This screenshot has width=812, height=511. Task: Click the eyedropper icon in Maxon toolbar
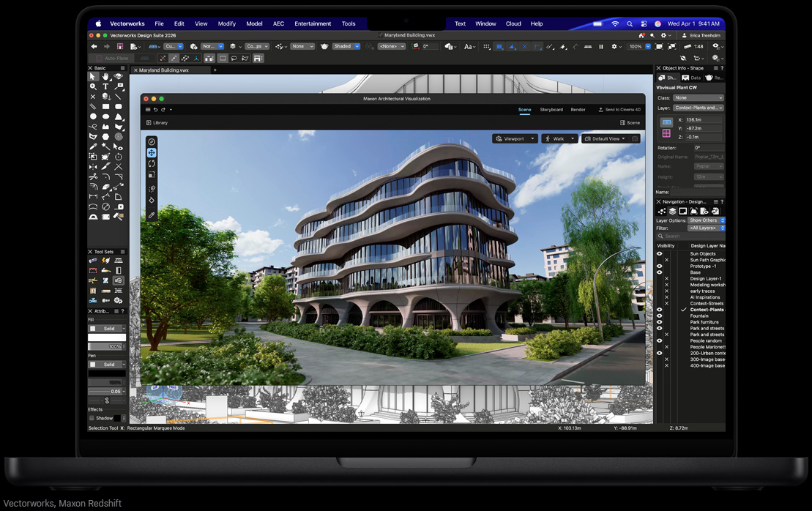click(152, 215)
